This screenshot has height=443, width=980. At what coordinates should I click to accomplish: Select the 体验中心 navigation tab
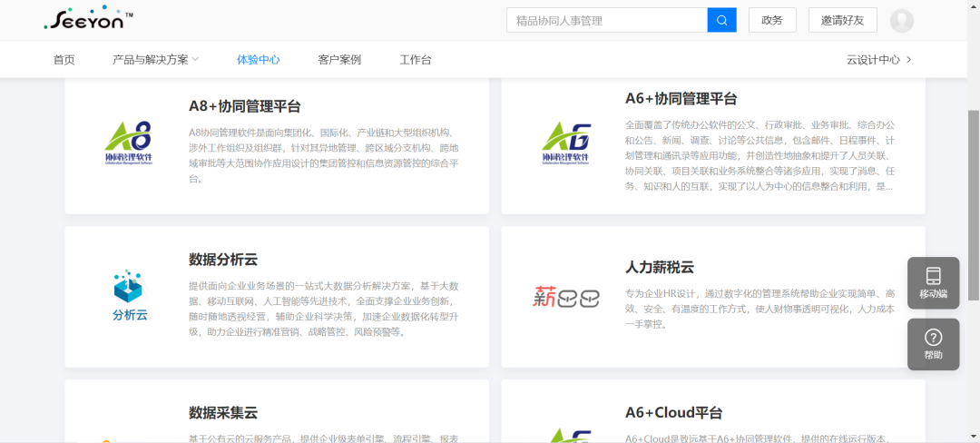259,60
